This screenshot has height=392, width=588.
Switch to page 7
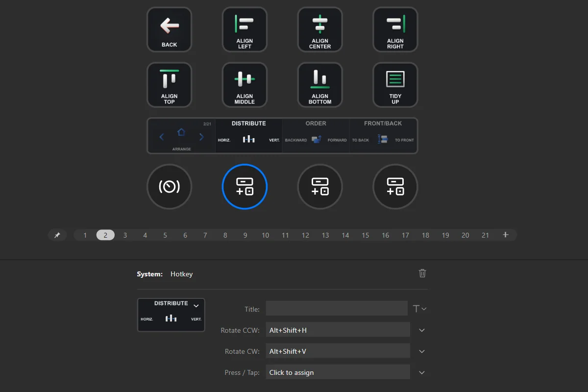click(205, 235)
